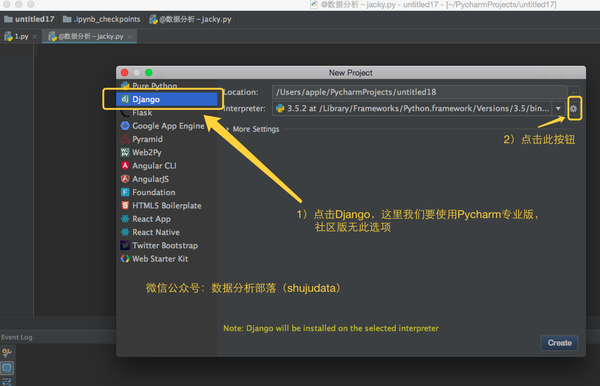Click the Location path input field
The height and width of the screenshot is (386, 600).
pyautogui.click(x=419, y=92)
